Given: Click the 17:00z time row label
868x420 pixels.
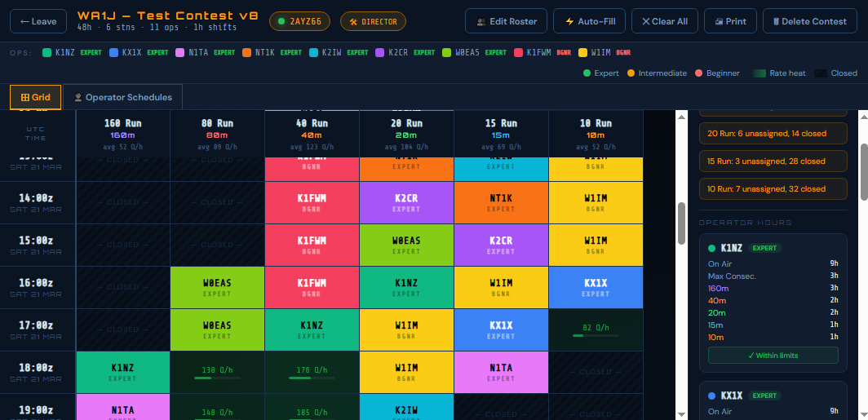Looking at the screenshot, I should [38, 329].
